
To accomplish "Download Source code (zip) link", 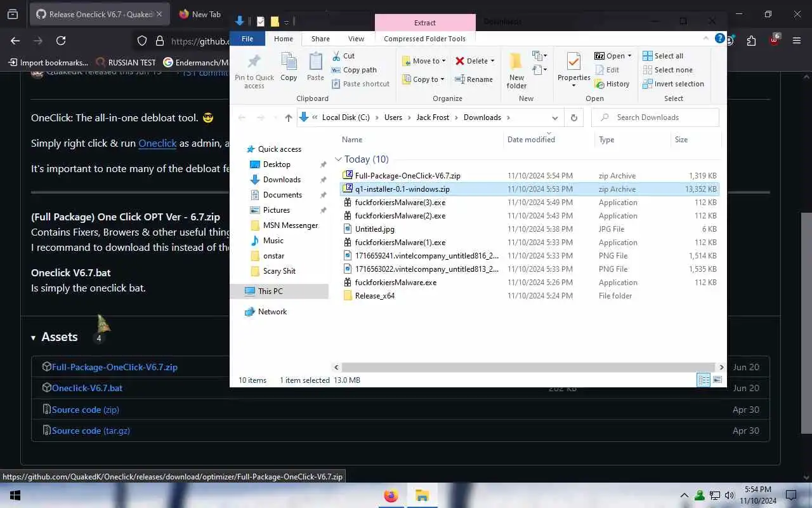I will pos(86,410).
